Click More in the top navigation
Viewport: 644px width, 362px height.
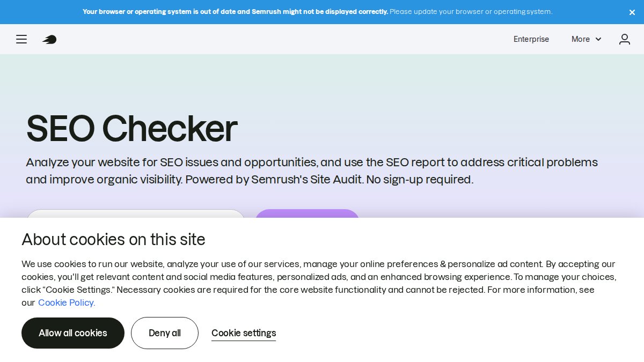pyautogui.click(x=581, y=39)
